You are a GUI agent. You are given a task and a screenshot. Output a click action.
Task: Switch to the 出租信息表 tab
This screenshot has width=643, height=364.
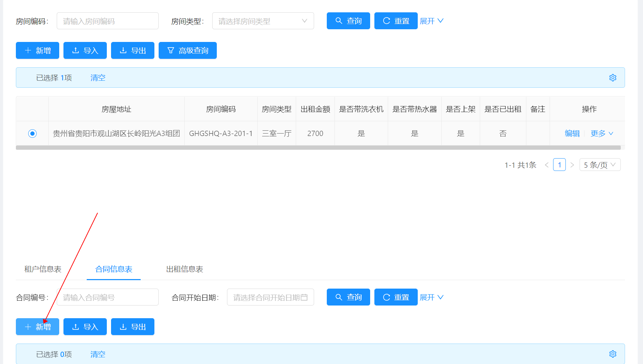pyautogui.click(x=185, y=269)
